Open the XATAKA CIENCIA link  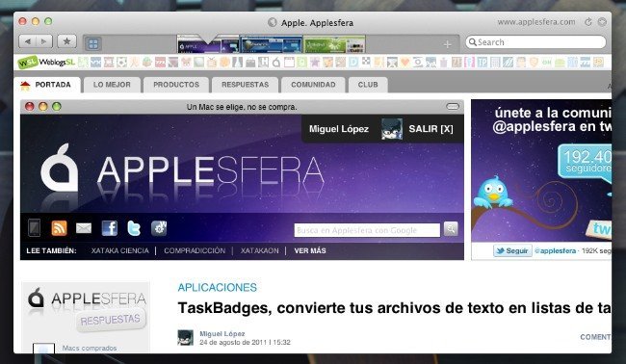[x=119, y=250]
